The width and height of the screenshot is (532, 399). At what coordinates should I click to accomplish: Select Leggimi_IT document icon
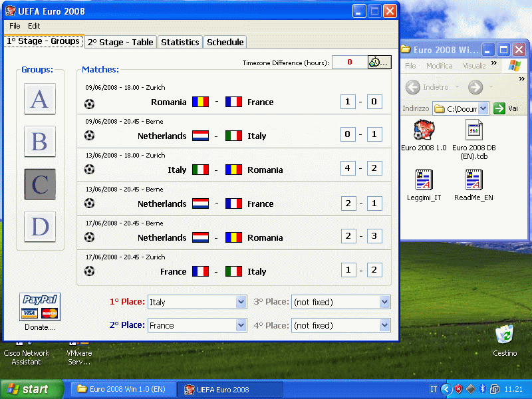coord(424,180)
